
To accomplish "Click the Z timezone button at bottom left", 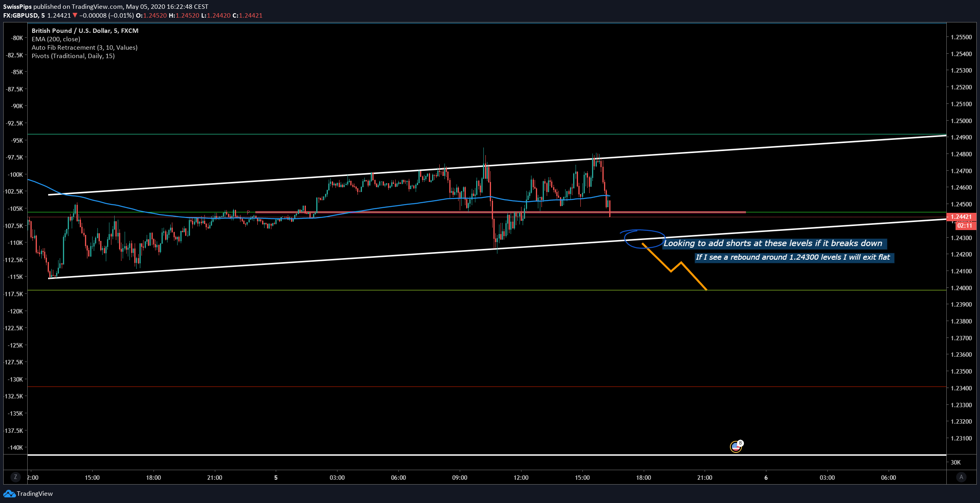I will 16,477.
